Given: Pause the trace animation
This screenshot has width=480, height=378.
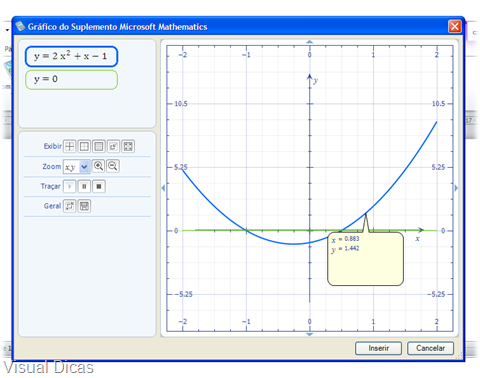Looking at the screenshot, I should (84, 186).
